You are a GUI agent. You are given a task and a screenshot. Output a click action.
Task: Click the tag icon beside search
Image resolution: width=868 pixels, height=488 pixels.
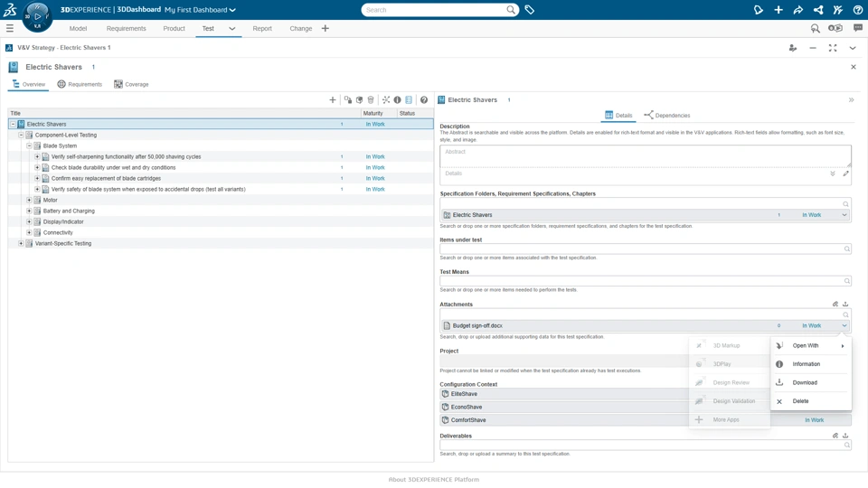pos(529,10)
